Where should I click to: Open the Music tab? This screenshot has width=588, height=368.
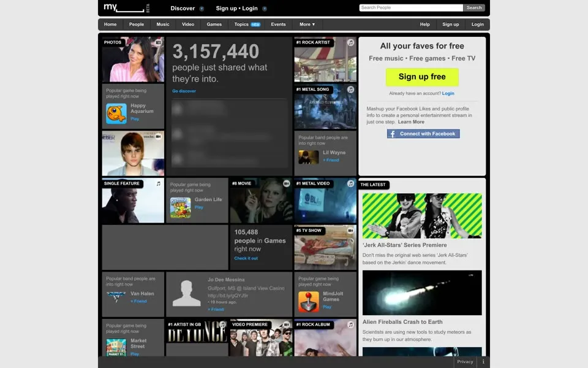pyautogui.click(x=163, y=25)
